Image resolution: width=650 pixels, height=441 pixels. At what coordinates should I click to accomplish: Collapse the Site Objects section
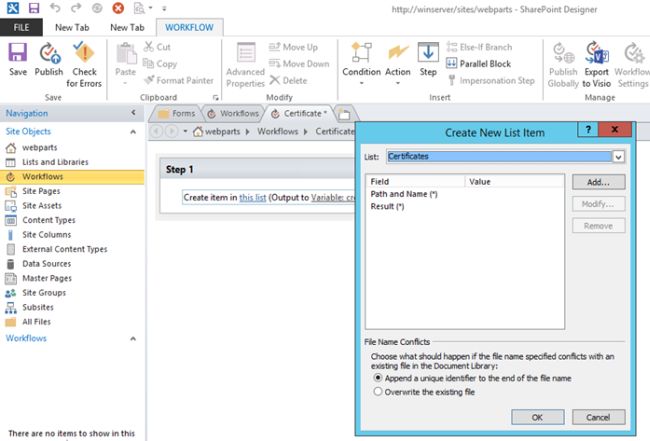[x=133, y=132]
